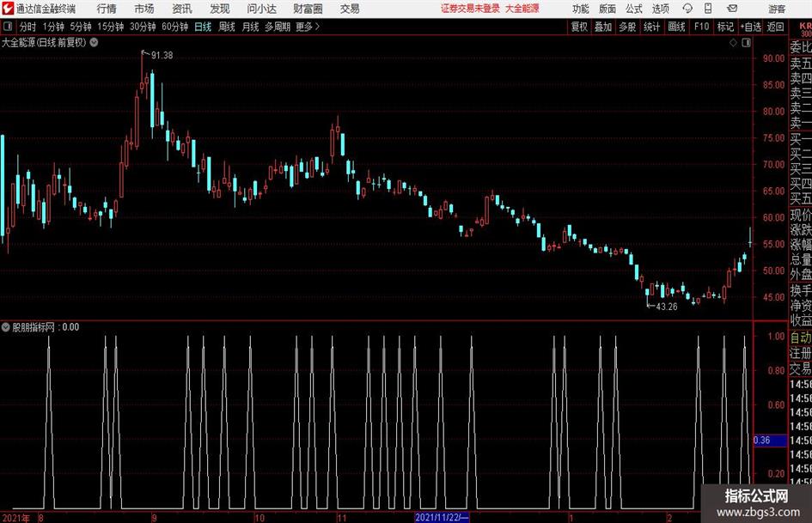
Task: Expand the 股朋指标网 indicator dropdown arrow
Action: [x=6, y=327]
